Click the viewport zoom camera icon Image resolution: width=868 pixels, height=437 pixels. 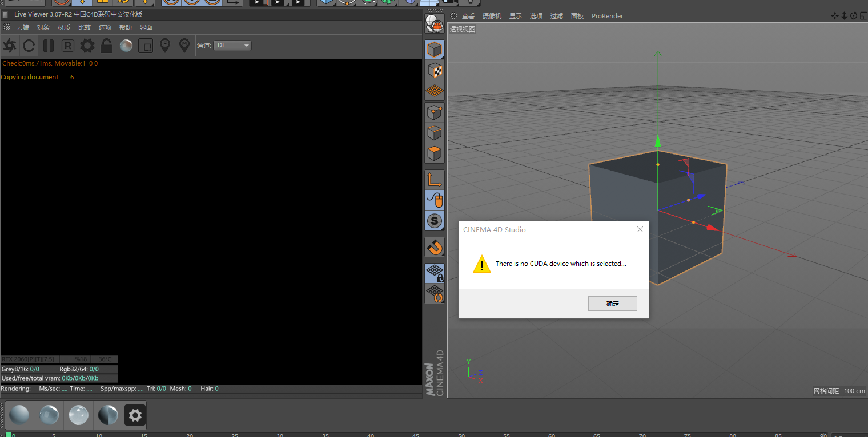(x=844, y=16)
